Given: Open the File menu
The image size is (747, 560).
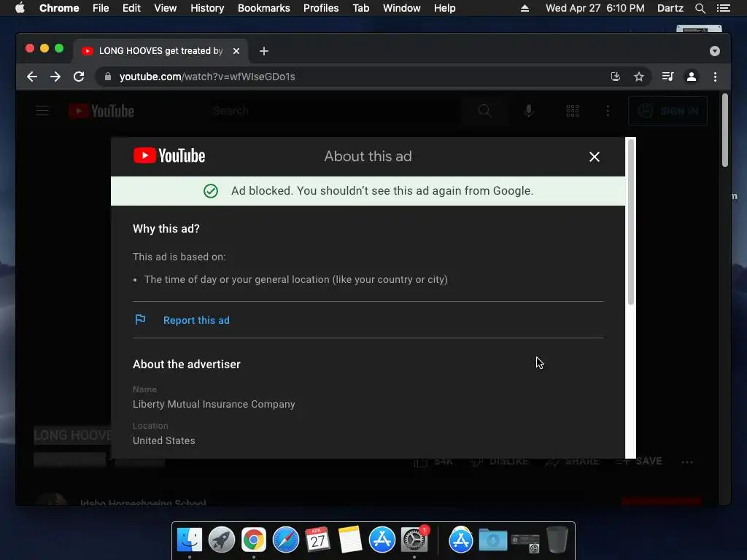Looking at the screenshot, I should 101,8.
